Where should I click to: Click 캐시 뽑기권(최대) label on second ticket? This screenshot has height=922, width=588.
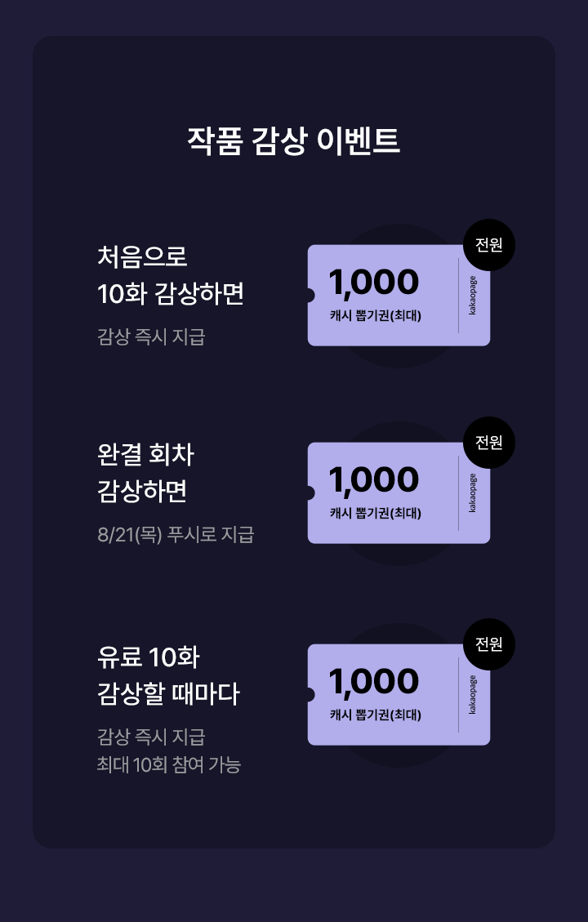[x=375, y=514]
